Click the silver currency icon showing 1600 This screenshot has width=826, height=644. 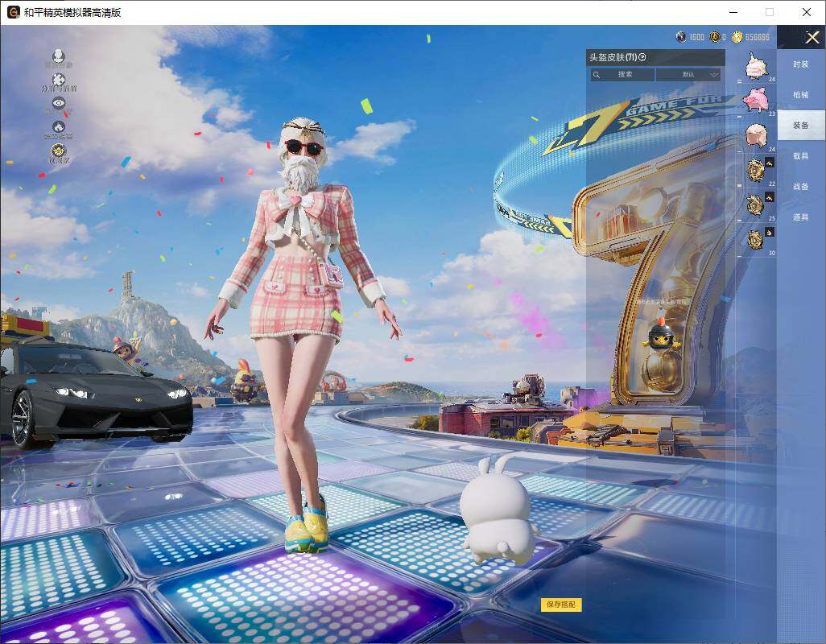click(681, 36)
